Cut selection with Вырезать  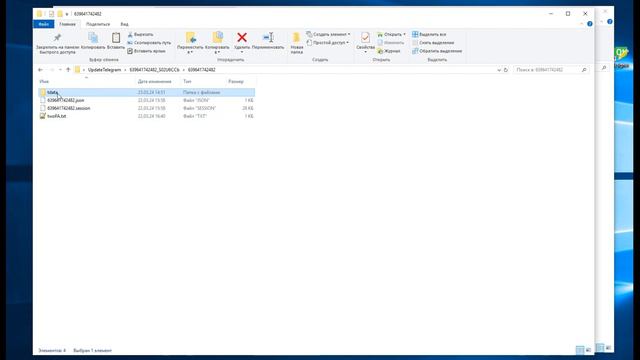point(140,35)
